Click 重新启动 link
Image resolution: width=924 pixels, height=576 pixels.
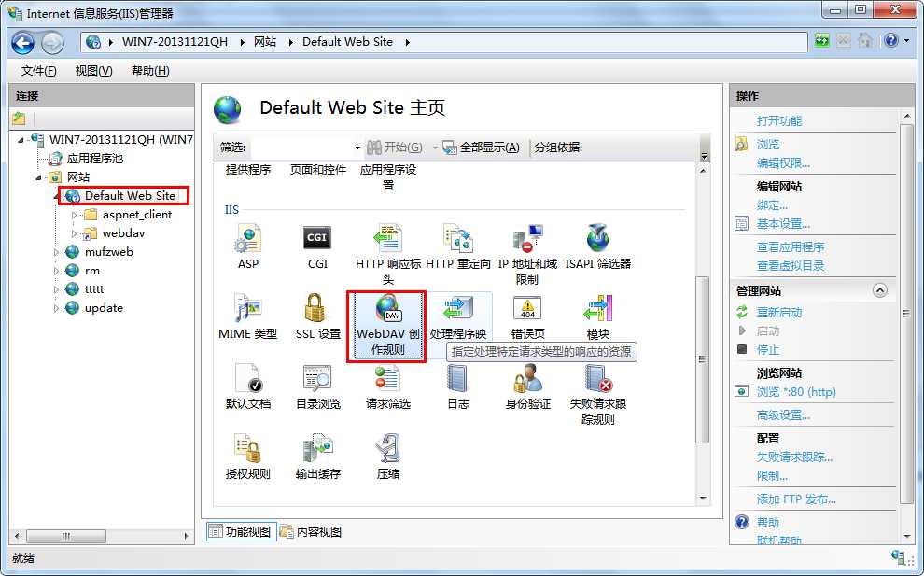(779, 313)
